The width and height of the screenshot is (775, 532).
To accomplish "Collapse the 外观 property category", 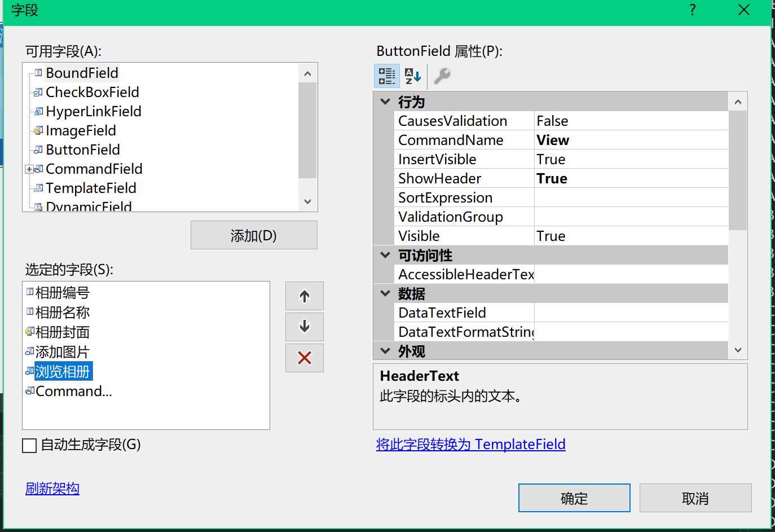I will pyautogui.click(x=385, y=351).
